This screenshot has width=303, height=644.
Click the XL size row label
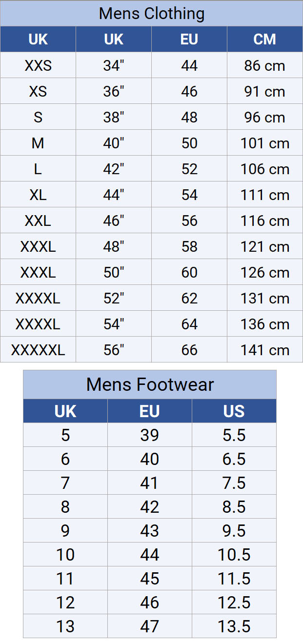pyautogui.click(x=38, y=195)
